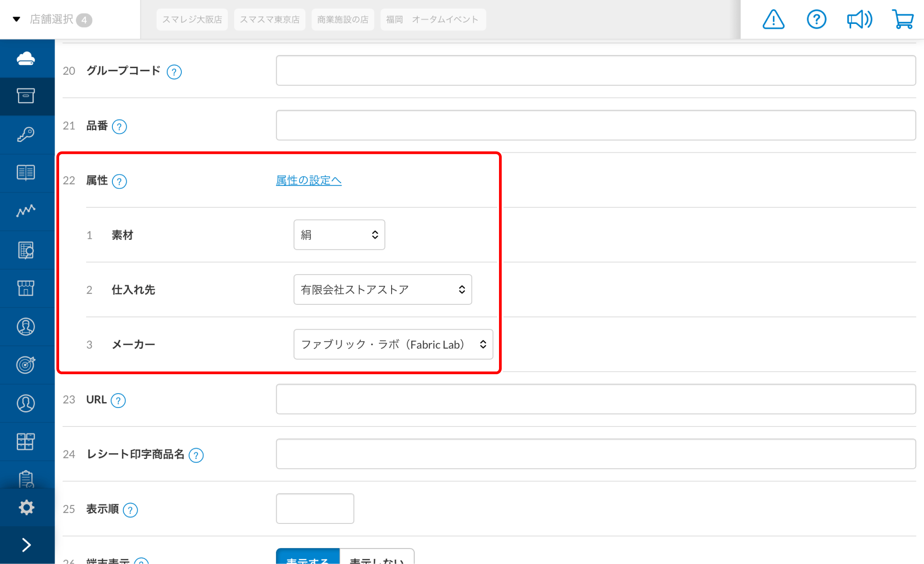Select the 表示する toggle option

click(x=308, y=557)
